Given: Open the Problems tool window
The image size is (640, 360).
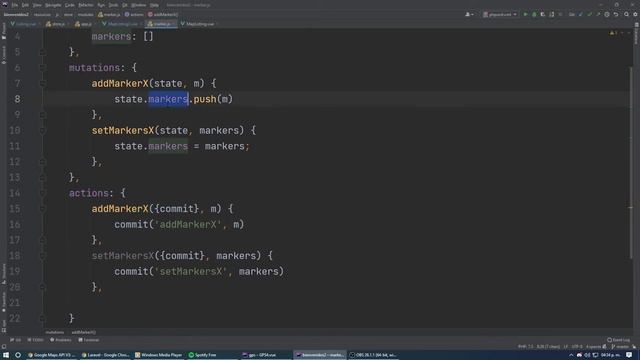Looking at the screenshot, I should click(x=60, y=340).
